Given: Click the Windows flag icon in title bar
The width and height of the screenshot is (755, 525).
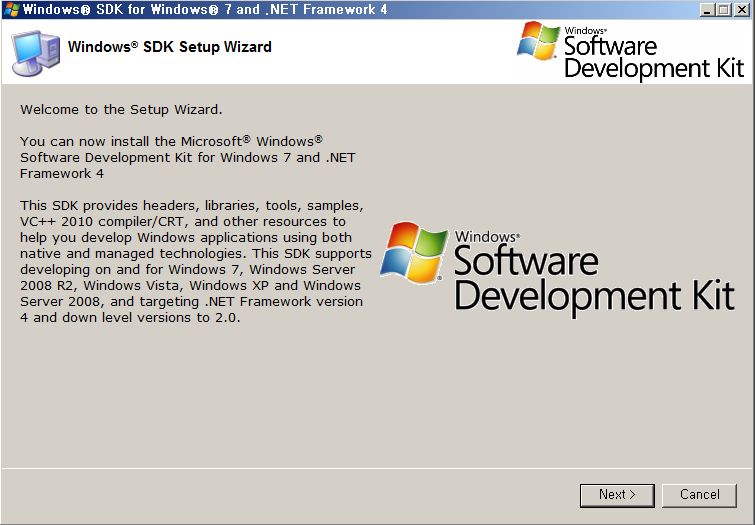Looking at the screenshot, I should click(x=12, y=9).
